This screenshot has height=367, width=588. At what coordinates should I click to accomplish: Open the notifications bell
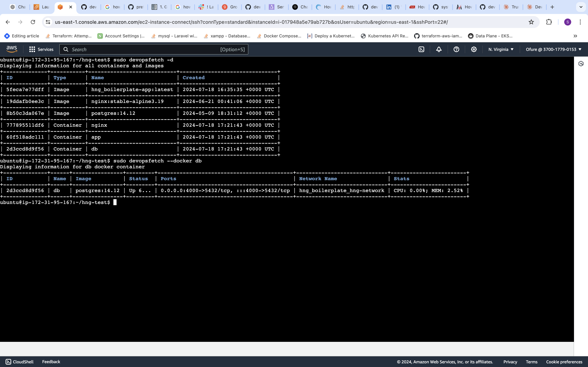pyautogui.click(x=439, y=49)
